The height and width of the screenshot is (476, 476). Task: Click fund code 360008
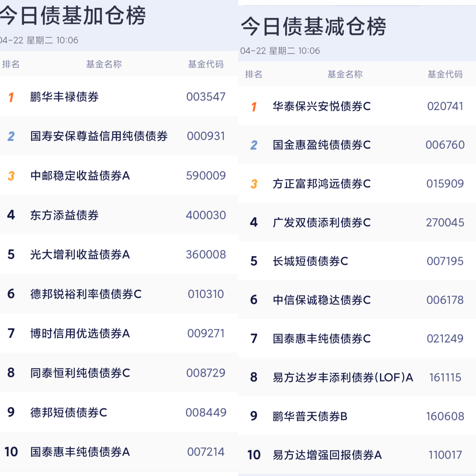point(206,255)
